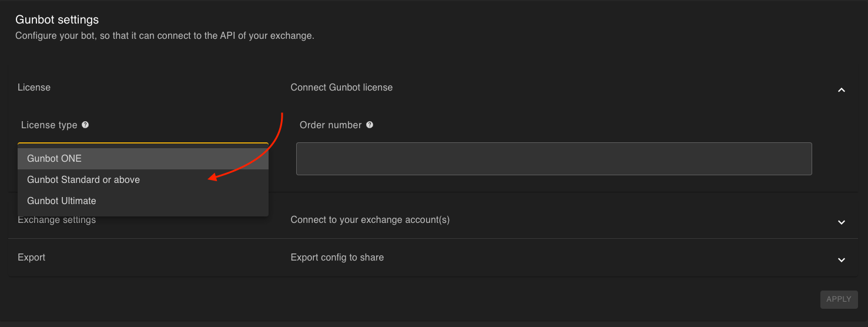Click the License type help icon
The image size is (868, 327).
click(x=85, y=125)
